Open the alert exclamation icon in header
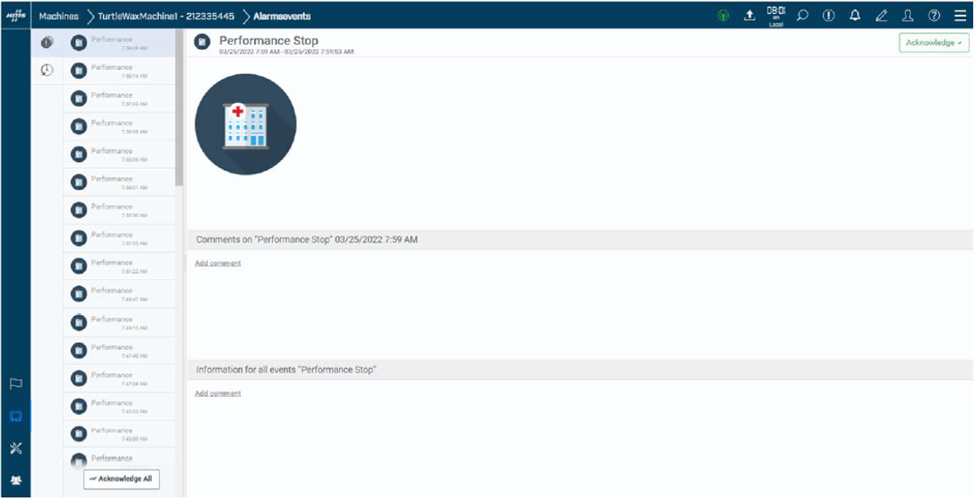This screenshot has width=980, height=500. (x=829, y=16)
